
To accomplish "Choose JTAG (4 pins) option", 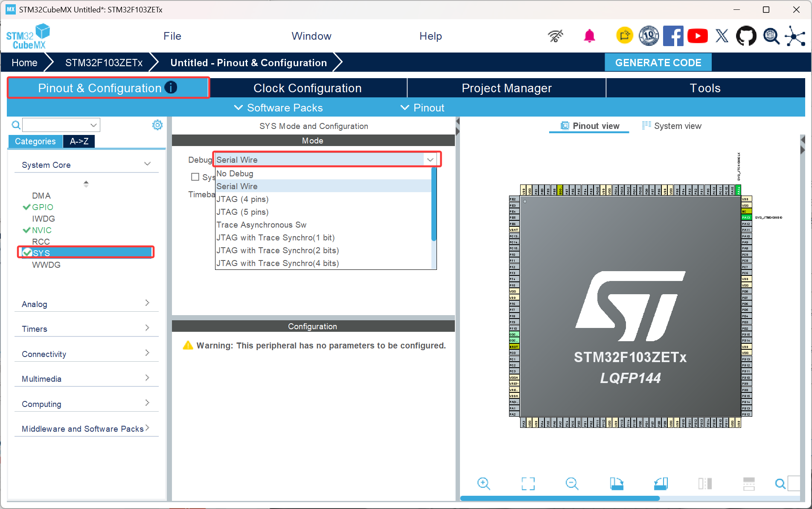I will click(x=323, y=199).
